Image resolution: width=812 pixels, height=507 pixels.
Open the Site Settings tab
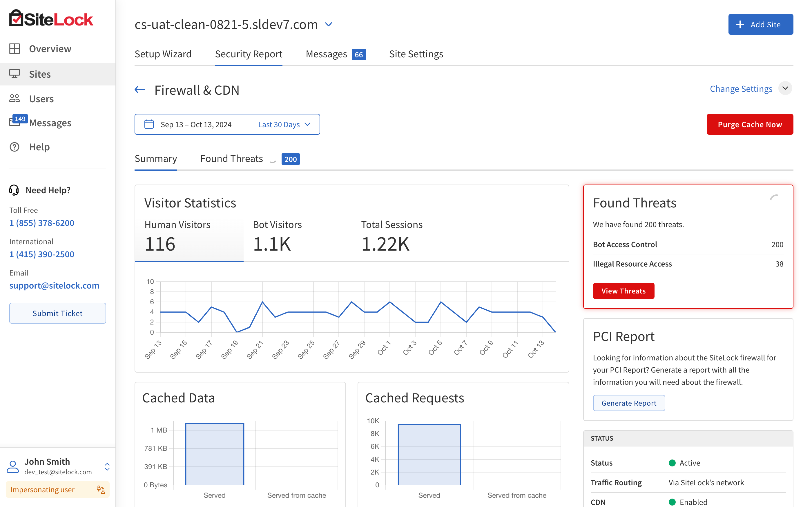[x=416, y=54]
